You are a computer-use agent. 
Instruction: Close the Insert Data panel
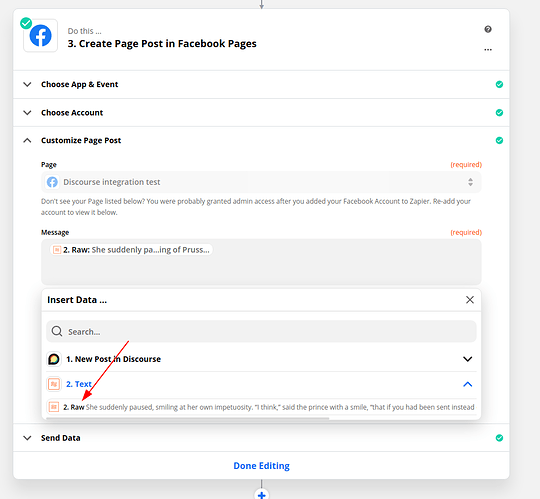(x=470, y=300)
